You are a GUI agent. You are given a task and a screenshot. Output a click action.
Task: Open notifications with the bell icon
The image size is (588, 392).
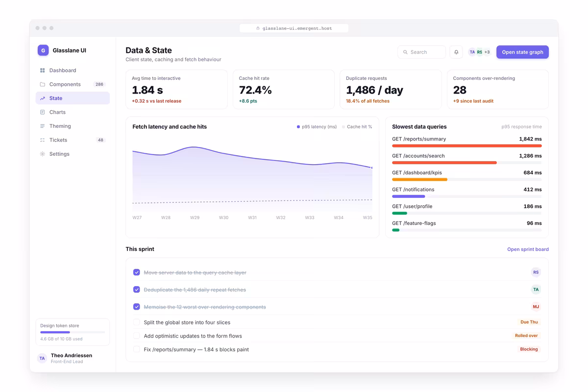point(456,52)
